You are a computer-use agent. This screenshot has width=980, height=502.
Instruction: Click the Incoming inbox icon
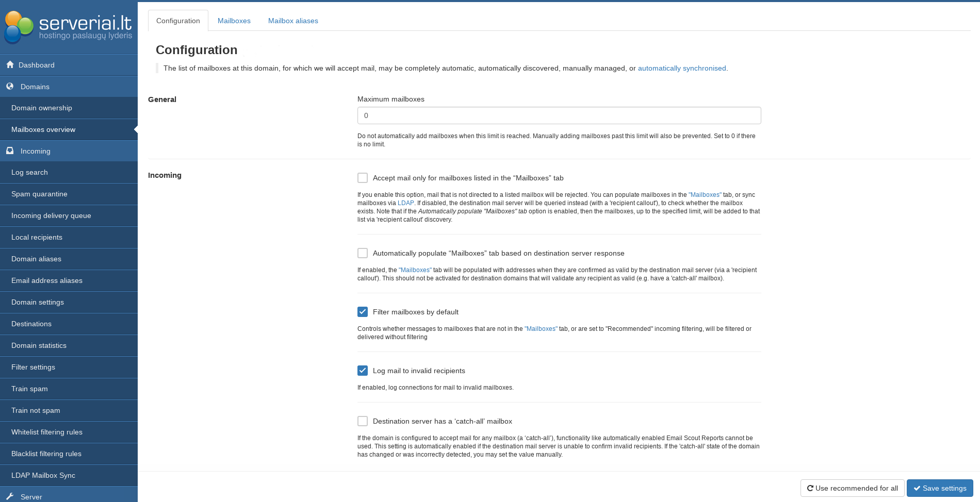[x=10, y=150]
